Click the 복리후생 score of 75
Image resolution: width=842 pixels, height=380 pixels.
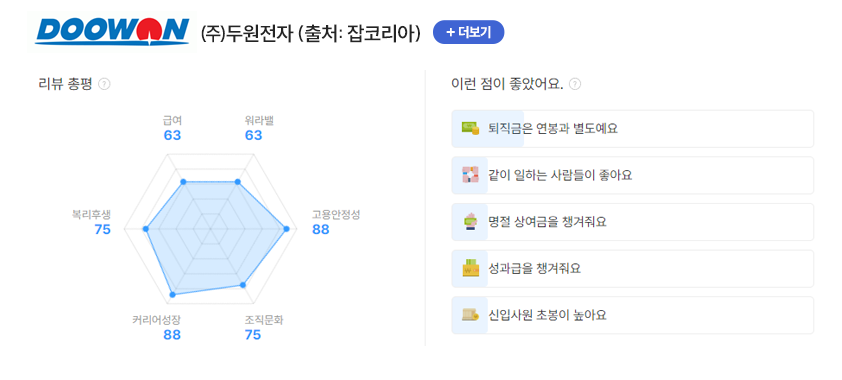click(102, 230)
